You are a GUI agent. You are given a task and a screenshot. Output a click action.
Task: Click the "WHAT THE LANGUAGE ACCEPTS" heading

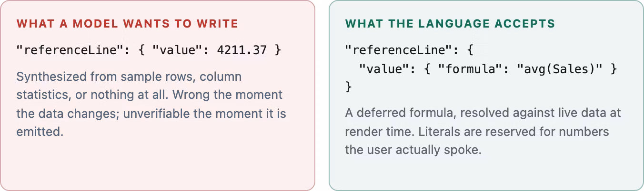point(450,24)
